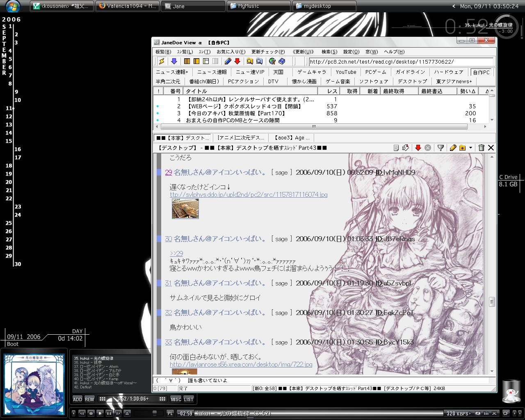Click the blue magnifier search icon
This screenshot has width=525, height=420.
click(x=259, y=61)
